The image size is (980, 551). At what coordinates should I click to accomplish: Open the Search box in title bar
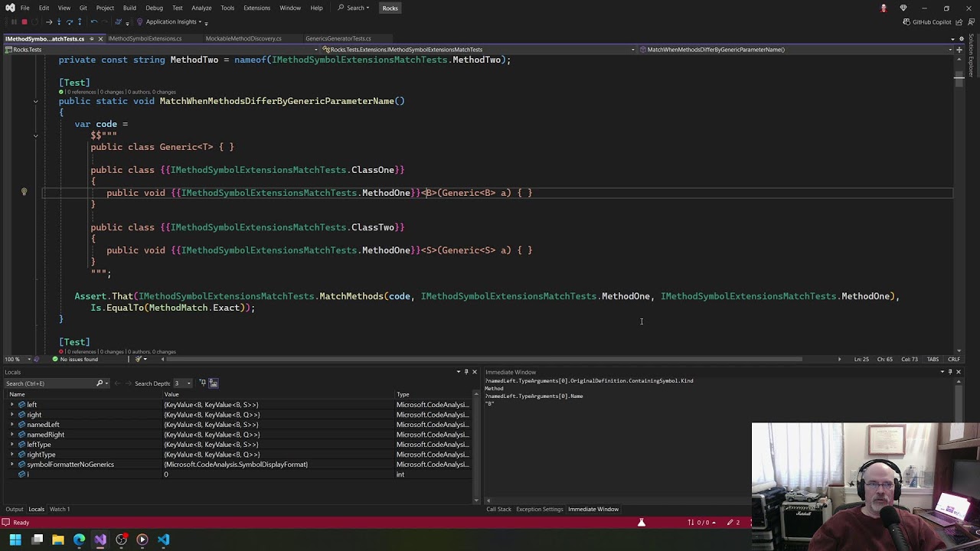(354, 8)
